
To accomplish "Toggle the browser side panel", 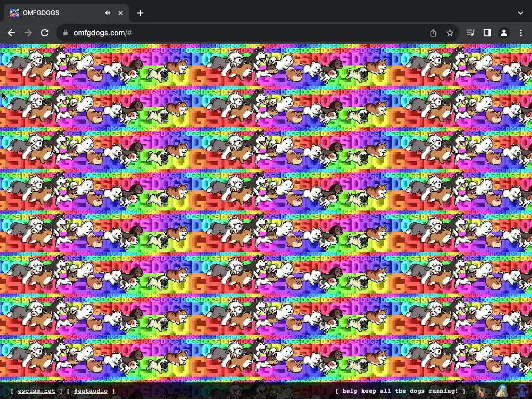I will [x=487, y=33].
